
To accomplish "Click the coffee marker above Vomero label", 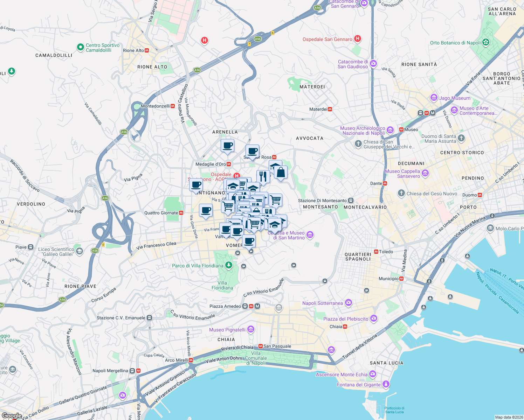I will coord(249,241).
